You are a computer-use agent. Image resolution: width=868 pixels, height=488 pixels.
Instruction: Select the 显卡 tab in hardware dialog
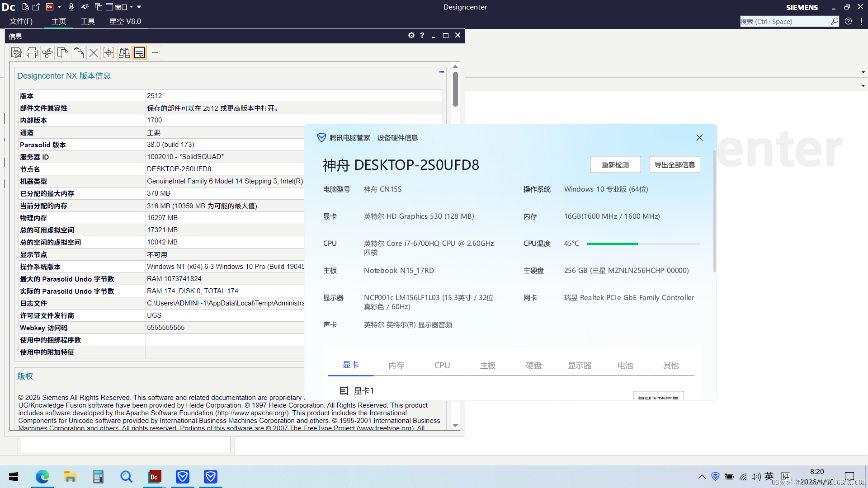pyautogui.click(x=351, y=365)
